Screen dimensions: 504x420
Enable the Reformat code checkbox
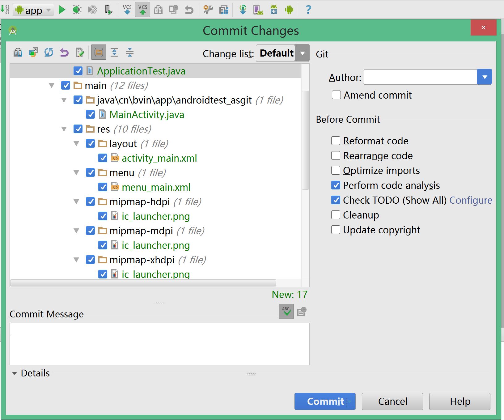coord(336,141)
